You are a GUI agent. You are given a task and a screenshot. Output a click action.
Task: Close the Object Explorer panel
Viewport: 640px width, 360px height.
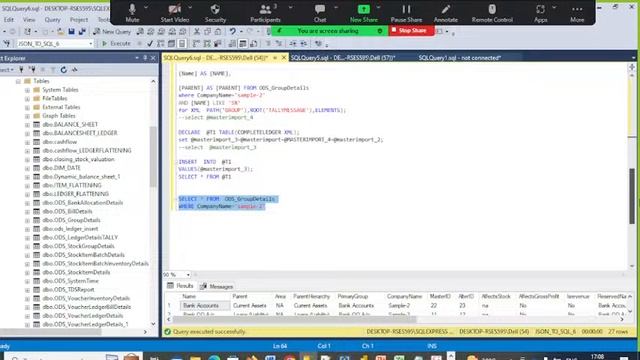coord(153,58)
